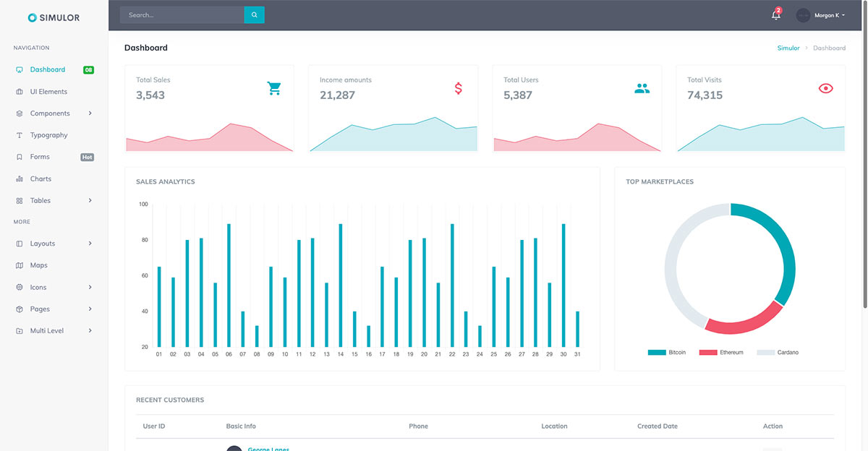Click the Simulor logo icon

[32, 17]
